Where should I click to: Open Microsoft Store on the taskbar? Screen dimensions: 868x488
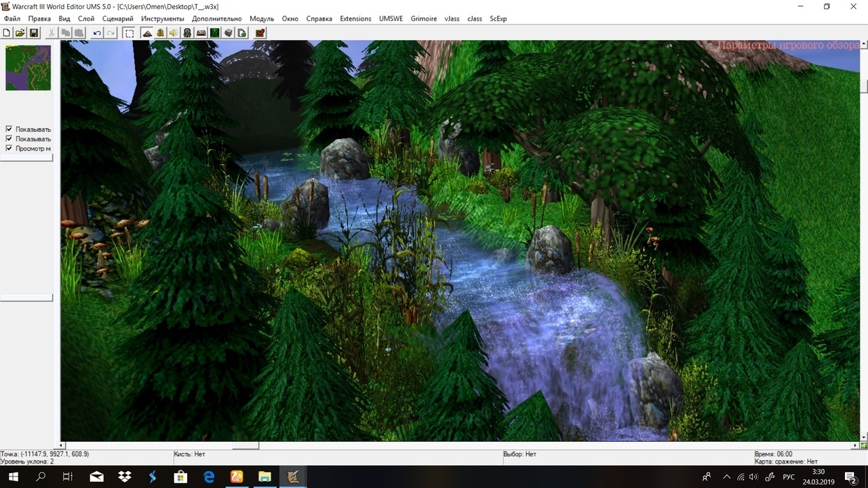pos(180,477)
